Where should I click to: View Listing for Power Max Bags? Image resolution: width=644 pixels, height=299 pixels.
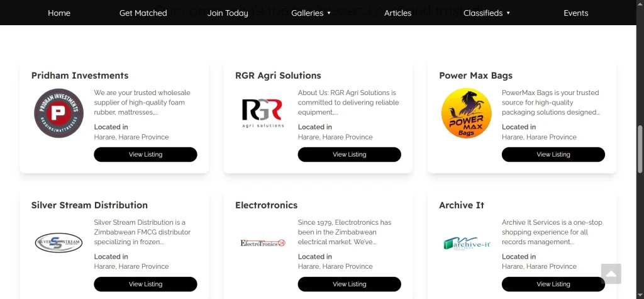[x=553, y=154]
